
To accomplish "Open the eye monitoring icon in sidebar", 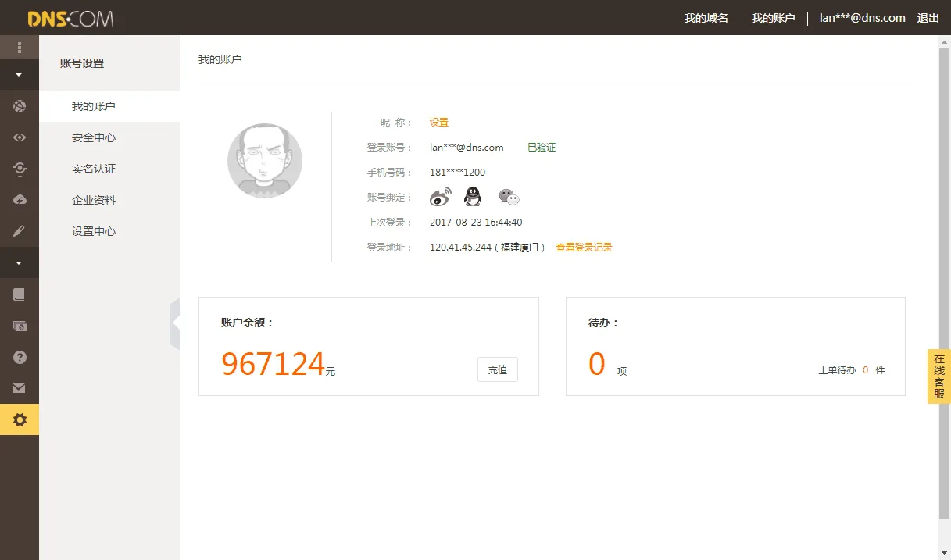I will pos(20,137).
